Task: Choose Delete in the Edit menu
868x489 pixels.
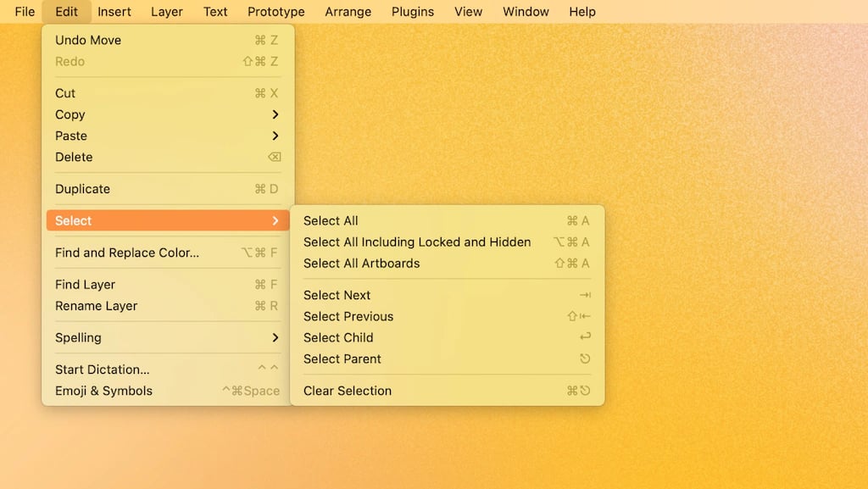Action: point(168,157)
